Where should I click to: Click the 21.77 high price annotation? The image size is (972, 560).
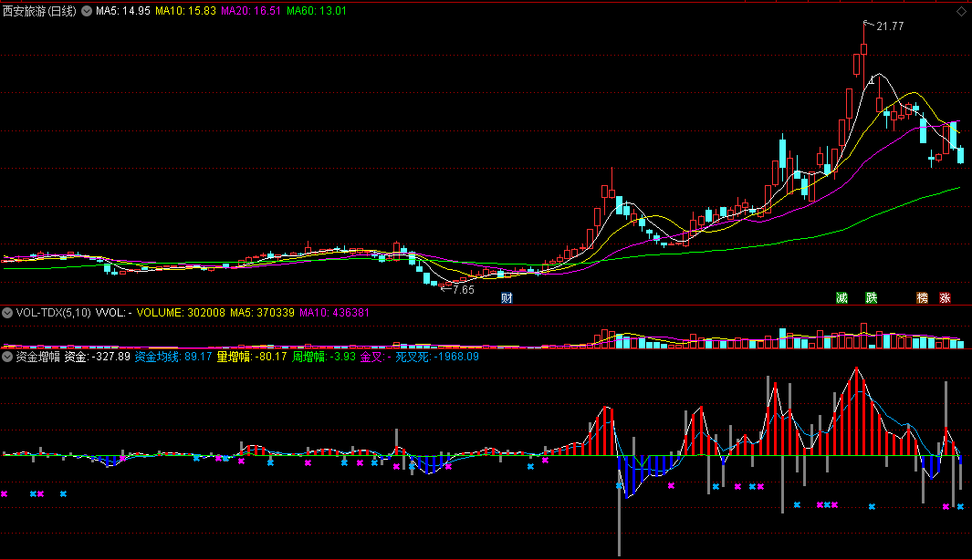pyautogui.click(x=890, y=26)
